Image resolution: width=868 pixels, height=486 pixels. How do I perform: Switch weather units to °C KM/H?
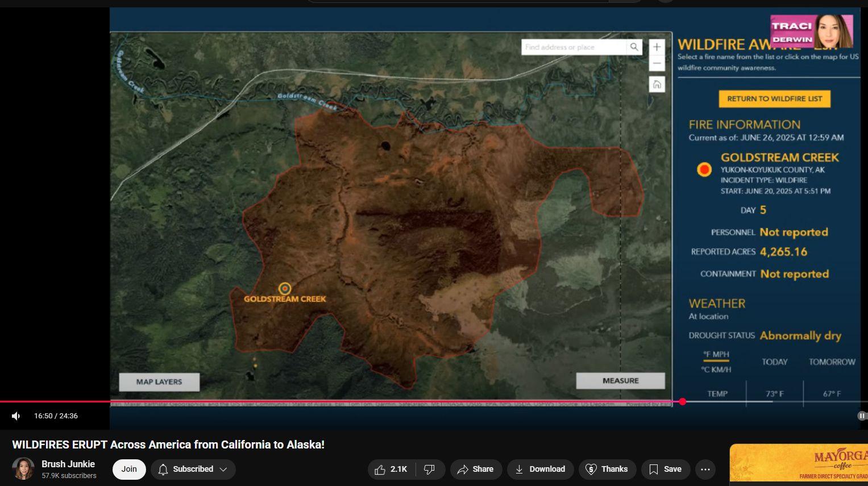point(716,369)
